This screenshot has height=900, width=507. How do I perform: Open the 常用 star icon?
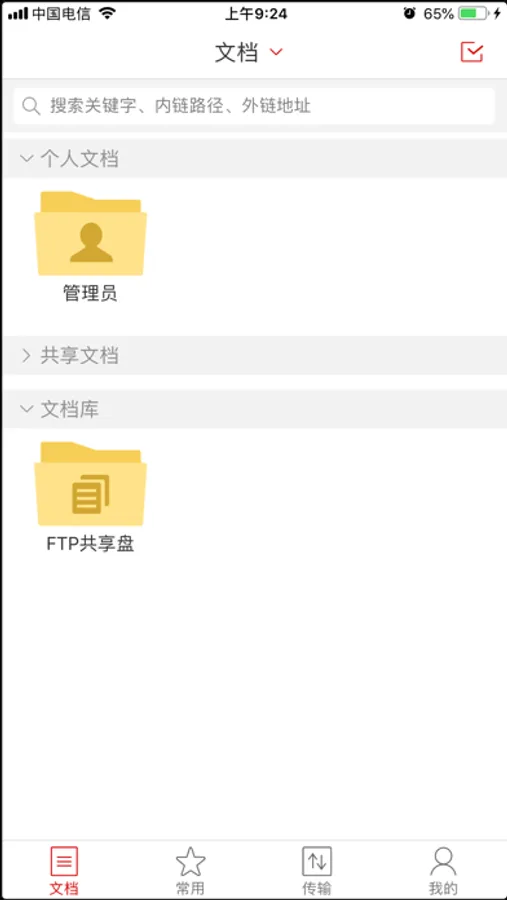click(x=191, y=862)
